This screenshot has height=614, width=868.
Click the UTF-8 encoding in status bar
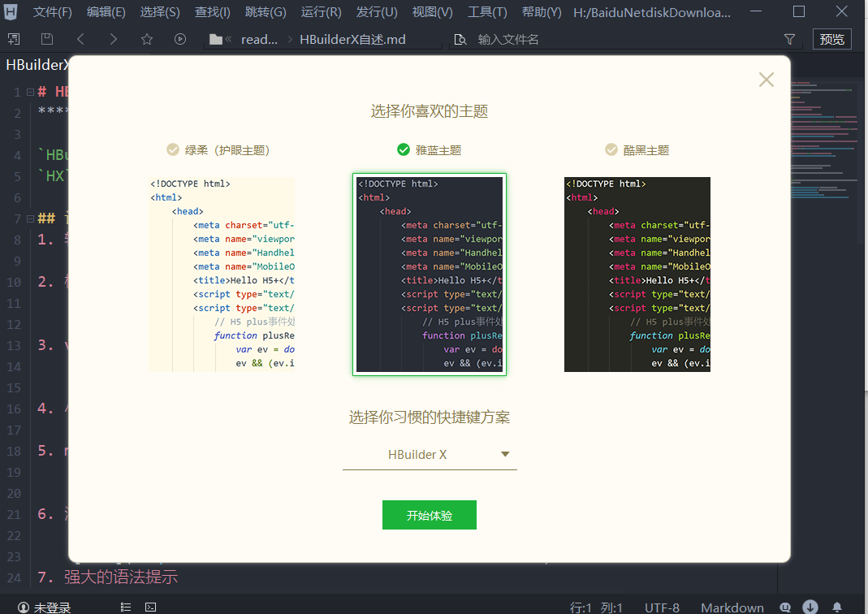(662, 608)
